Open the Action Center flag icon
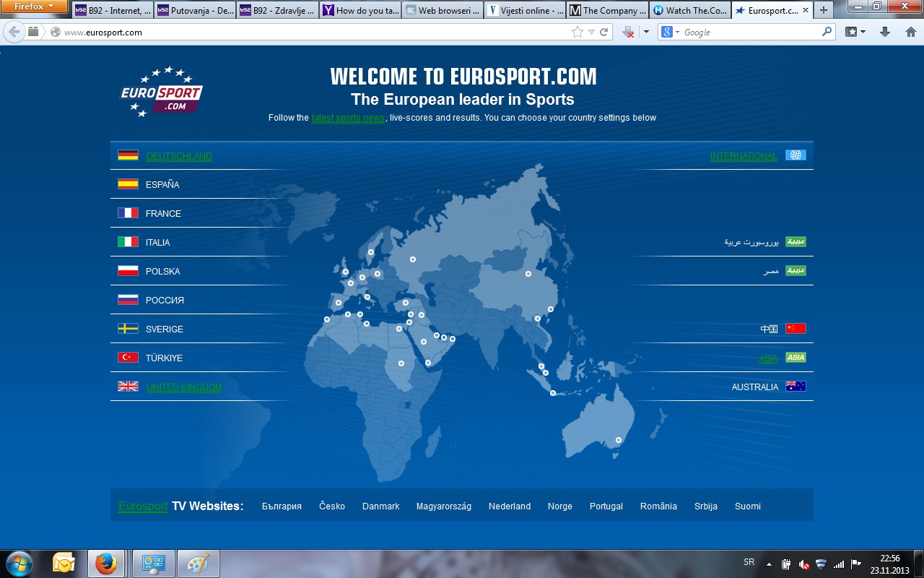The height and width of the screenshot is (578, 924). click(x=855, y=564)
